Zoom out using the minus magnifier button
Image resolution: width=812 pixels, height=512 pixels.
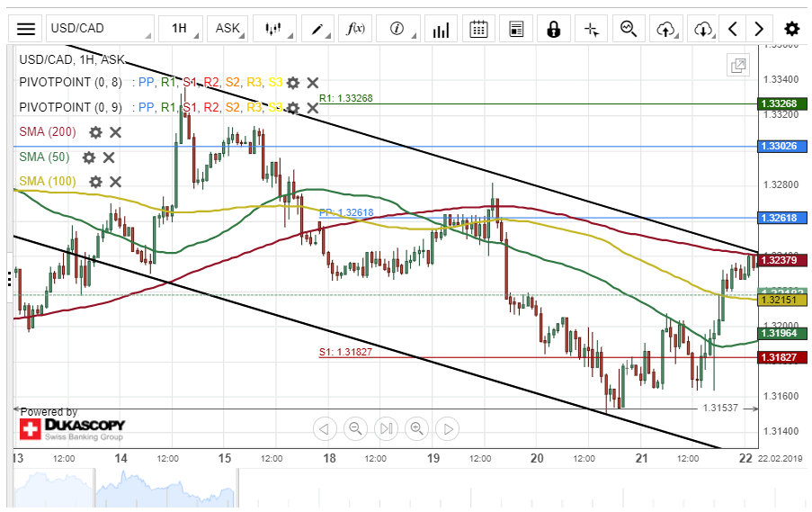click(355, 429)
